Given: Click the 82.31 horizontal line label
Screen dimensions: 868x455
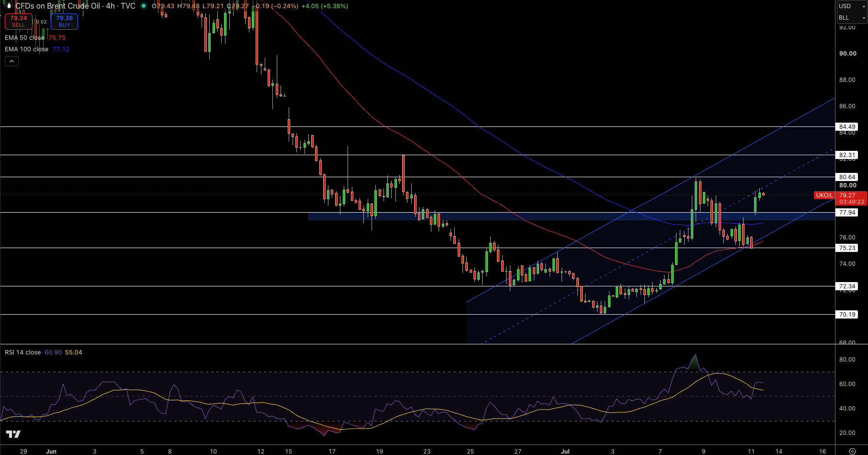Looking at the screenshot, I should (847, 155).
